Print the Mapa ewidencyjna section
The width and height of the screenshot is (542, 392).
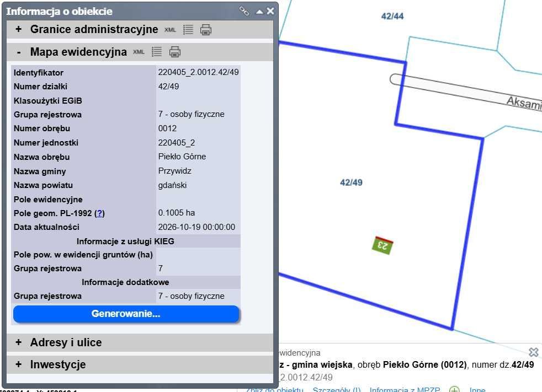(174, 52)
